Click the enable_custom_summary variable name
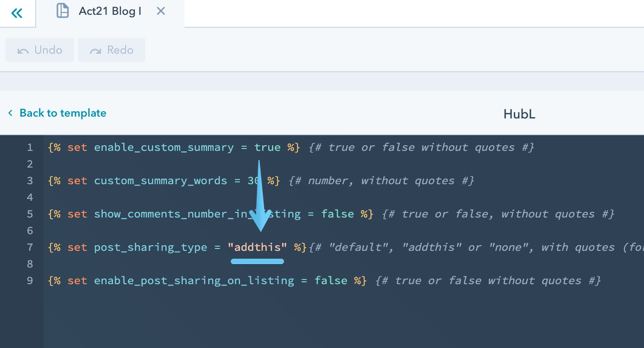The image size is (644, 348). [164, 147]
